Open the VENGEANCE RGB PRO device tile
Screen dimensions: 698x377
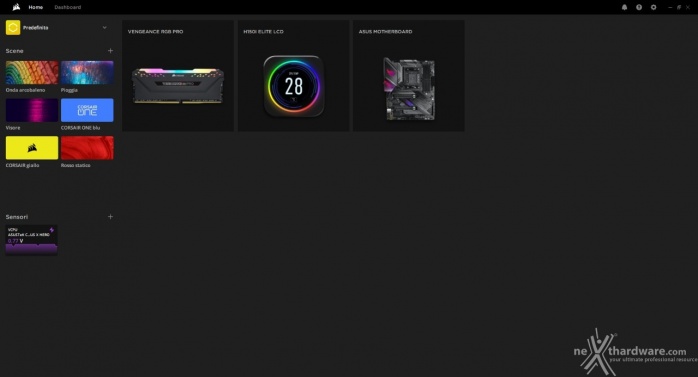[x=178, y=76]
